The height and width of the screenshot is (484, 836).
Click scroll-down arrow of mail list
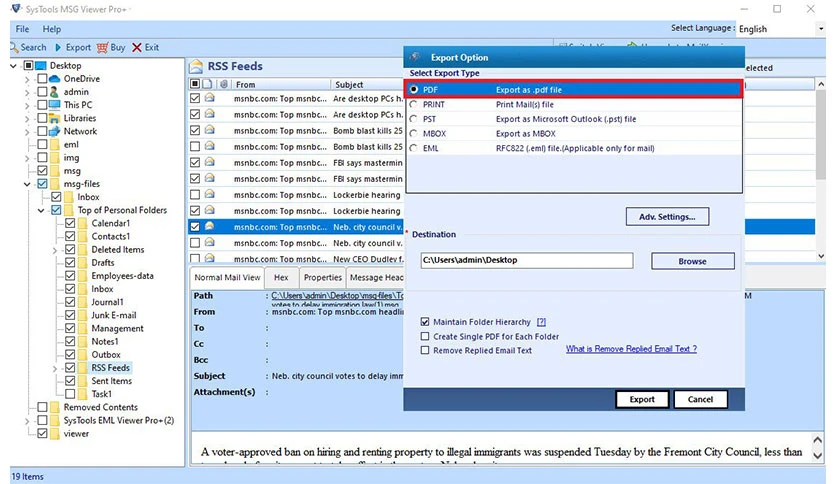click(x=821, y=256)
